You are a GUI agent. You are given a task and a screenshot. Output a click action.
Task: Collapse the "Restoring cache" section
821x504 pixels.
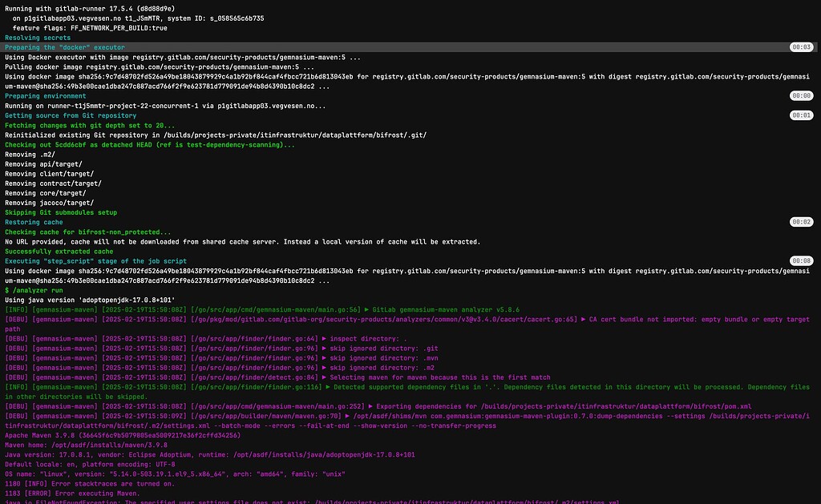[36, 222]
